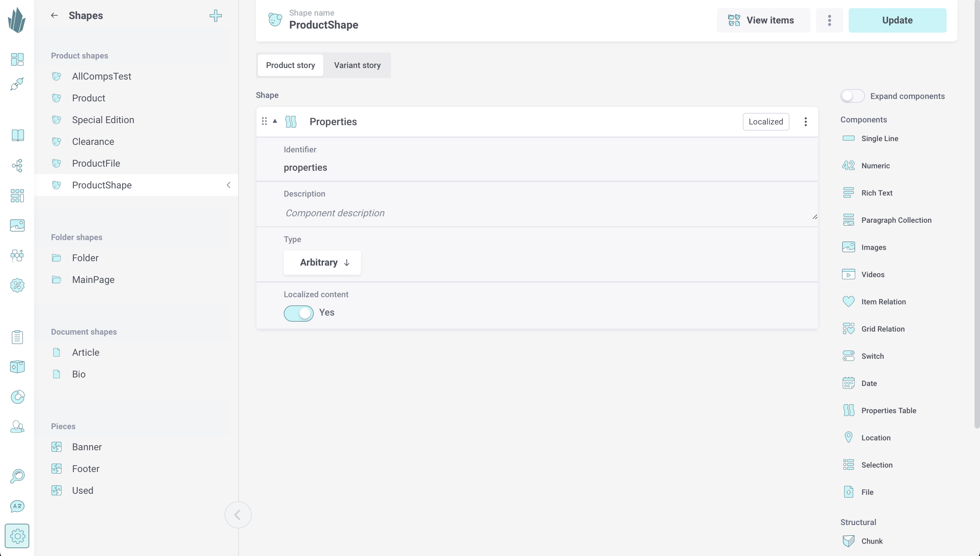The image size is (980, 556).
Task: Open the dashboard tiles icon in sidebar
Action: pyautogui.click(x=17, y=59)
